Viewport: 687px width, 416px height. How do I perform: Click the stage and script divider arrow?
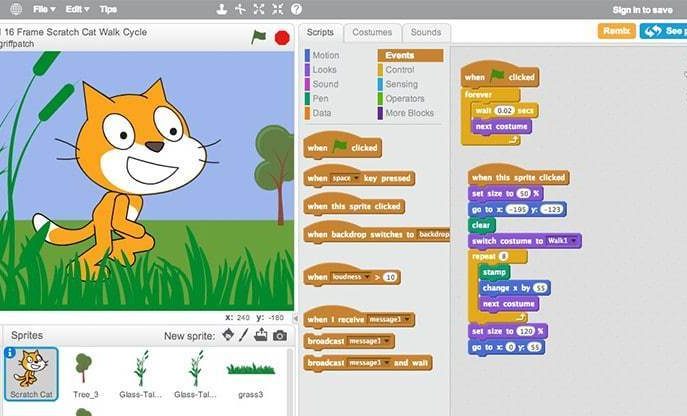click(296, 318)
